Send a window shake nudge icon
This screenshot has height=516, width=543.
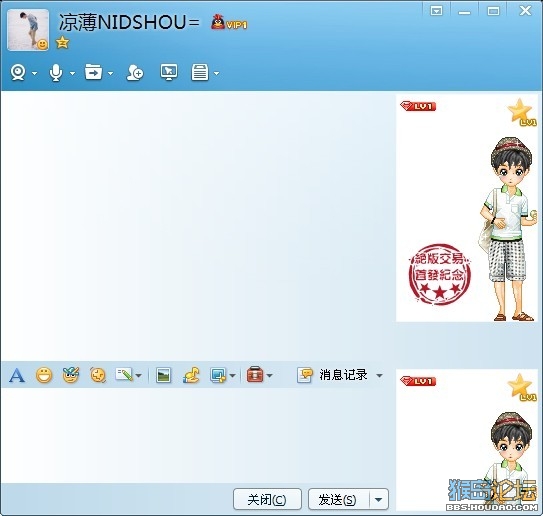(98, 375)
